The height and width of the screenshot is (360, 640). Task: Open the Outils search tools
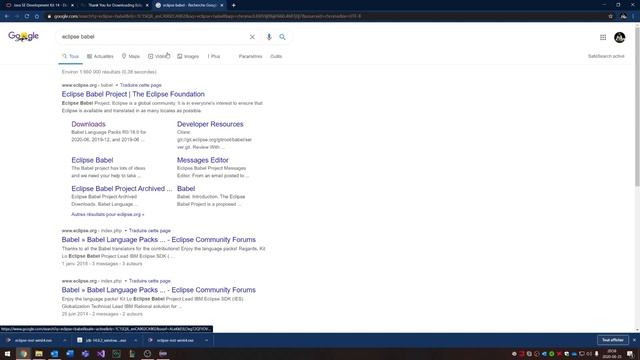(276, 56)
